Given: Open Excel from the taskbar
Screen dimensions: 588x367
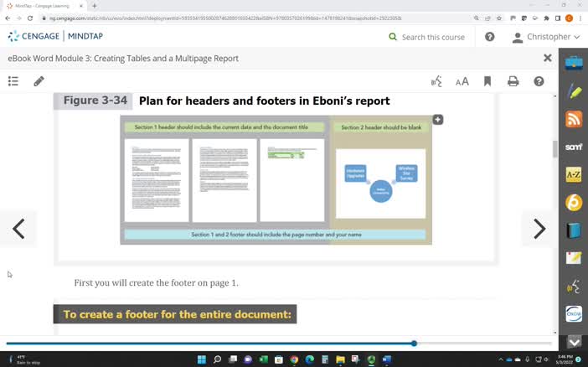Looking at the screenshot, I should [263, 359].
